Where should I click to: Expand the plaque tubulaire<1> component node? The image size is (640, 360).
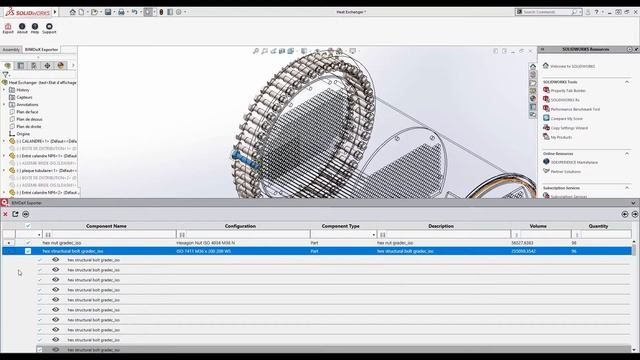(4, 171)
